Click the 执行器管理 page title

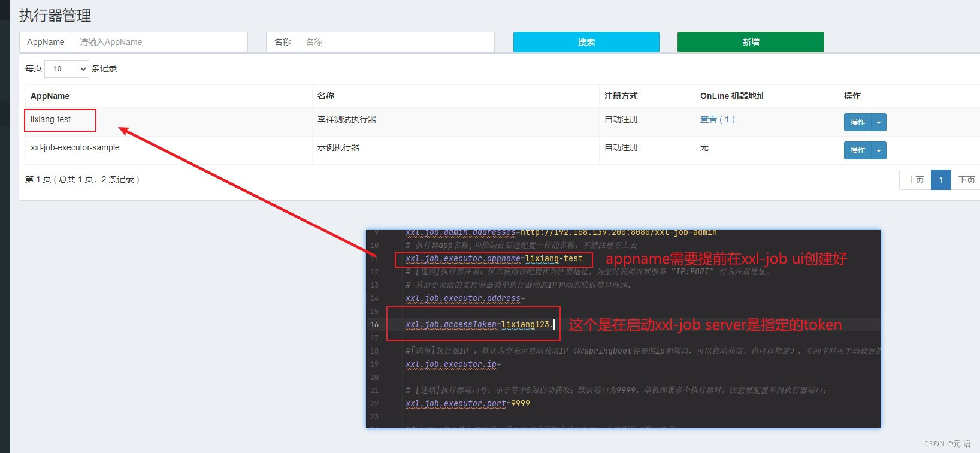55,16
